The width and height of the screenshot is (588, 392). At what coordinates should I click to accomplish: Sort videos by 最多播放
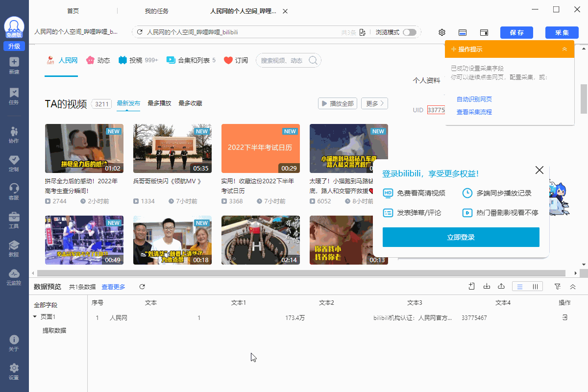tap(159, 103)
